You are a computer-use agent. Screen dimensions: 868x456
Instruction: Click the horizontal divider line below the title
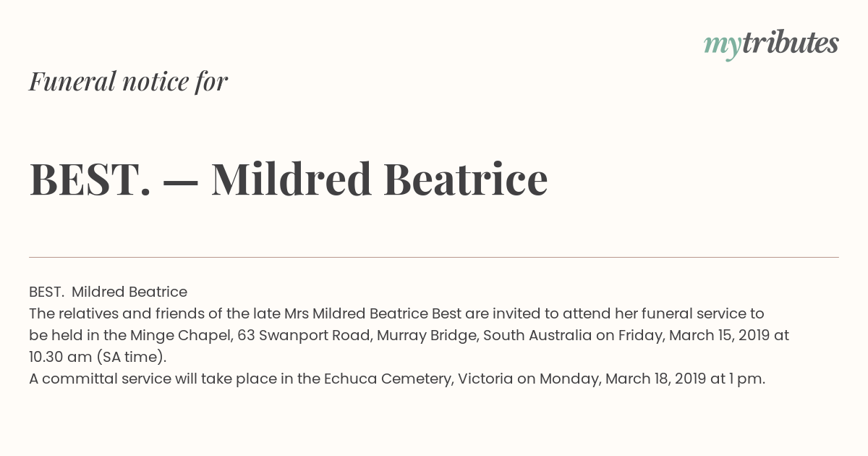click(x=434, y=257)
